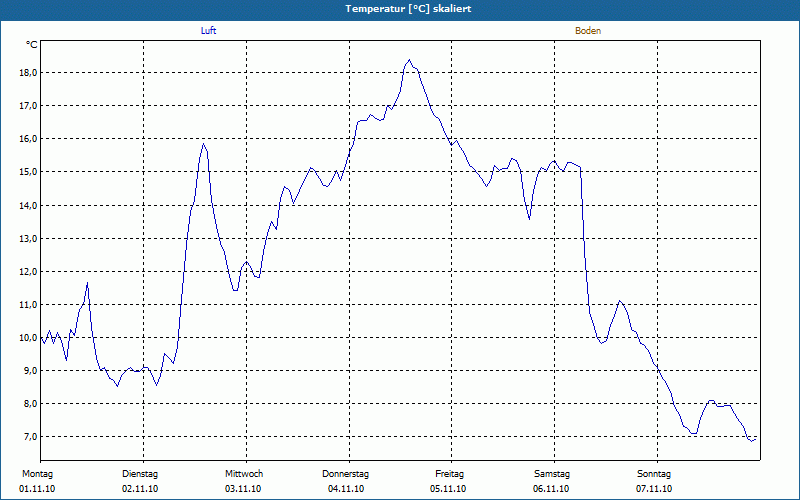Click the 7,0 y-axis value

click(31, 437)
